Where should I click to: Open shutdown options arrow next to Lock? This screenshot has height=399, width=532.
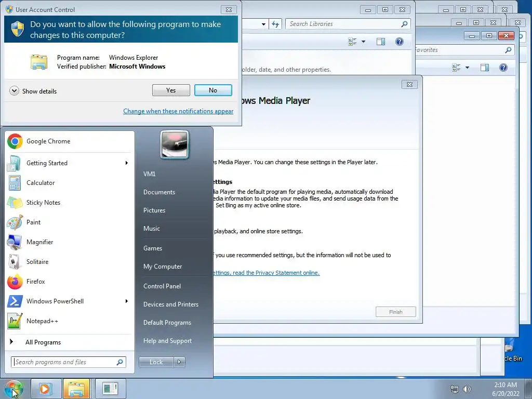point(179,362)
